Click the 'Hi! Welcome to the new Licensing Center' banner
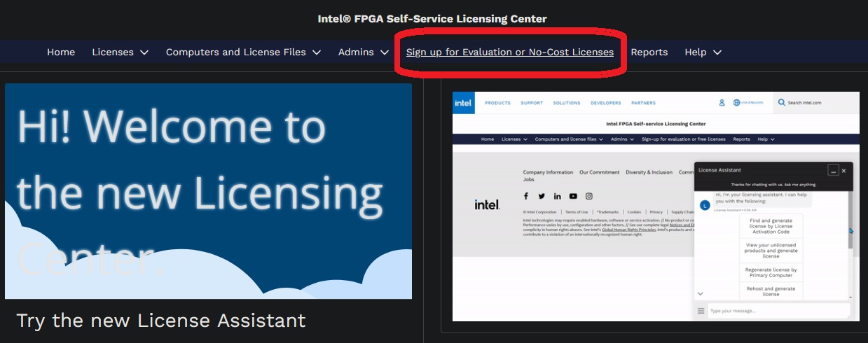The width and height of the screenshot is (868, 343). click(x=208, y=191)
